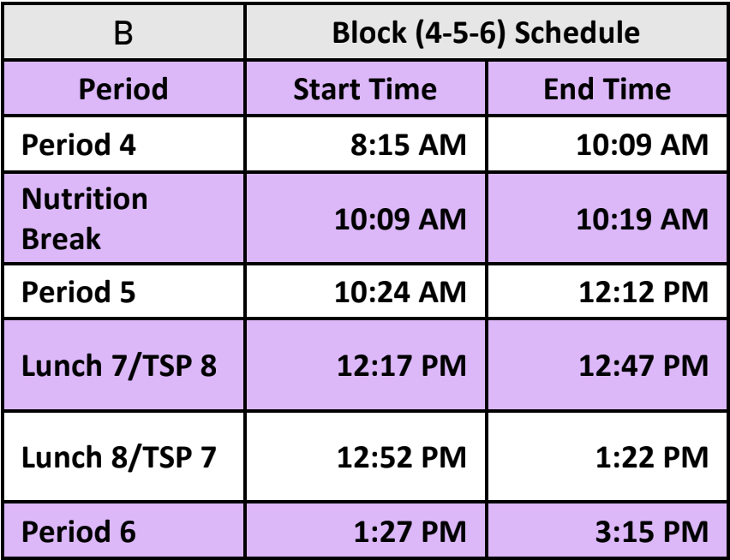This screenshot has height=560, width=730.
Task: Select the 12:17 PM start time cell
Action: [366, 365]
